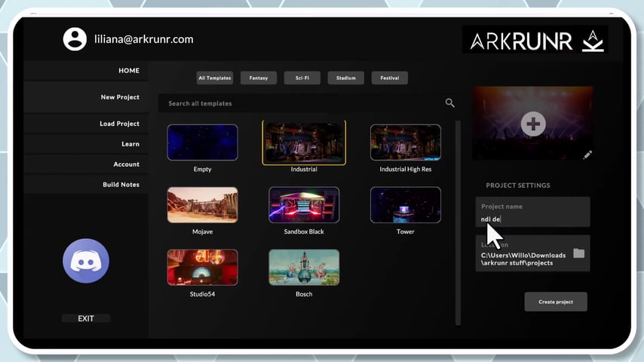644x362 pixels.
Task: Click the template list vertical scrollbar
Action: pyautogui.click(x=458, y=222)
